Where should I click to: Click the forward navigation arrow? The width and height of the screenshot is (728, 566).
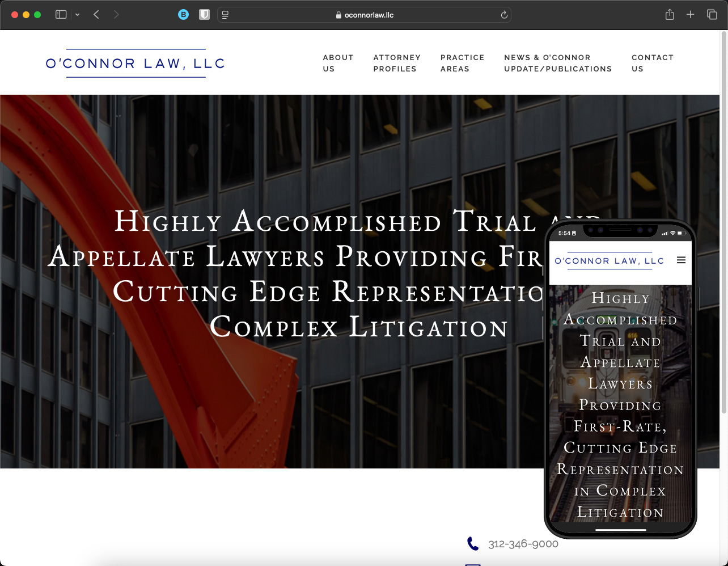(x=116, y=15)
